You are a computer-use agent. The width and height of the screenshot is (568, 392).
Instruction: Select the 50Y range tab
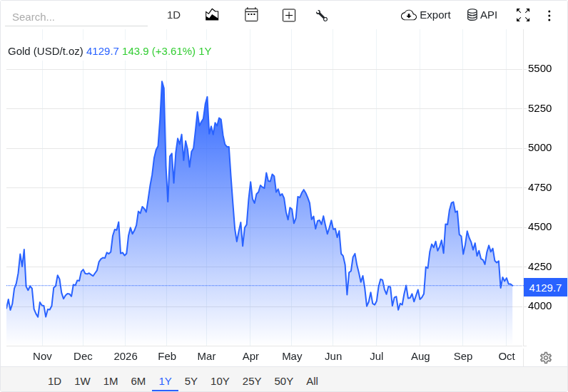tap(283, 381)
